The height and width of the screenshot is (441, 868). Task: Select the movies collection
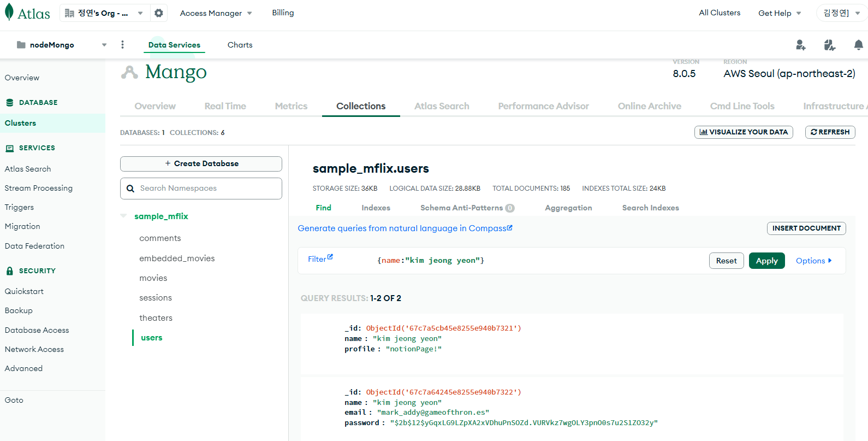(x=153, y=278)
